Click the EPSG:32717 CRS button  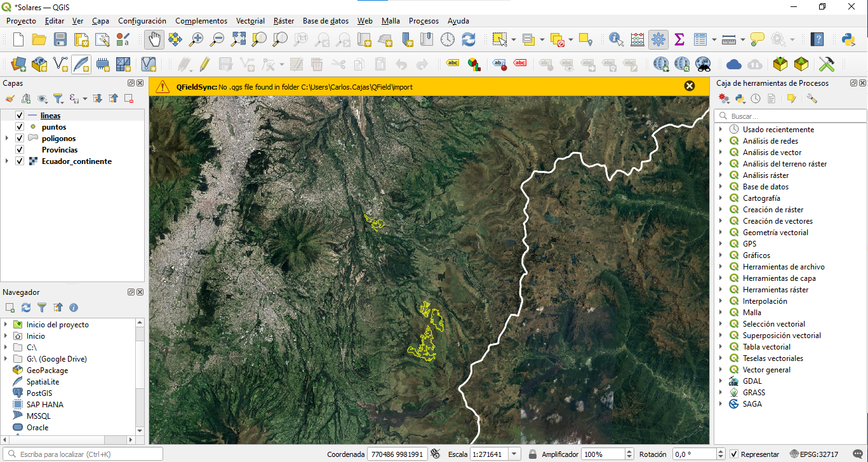814,454
